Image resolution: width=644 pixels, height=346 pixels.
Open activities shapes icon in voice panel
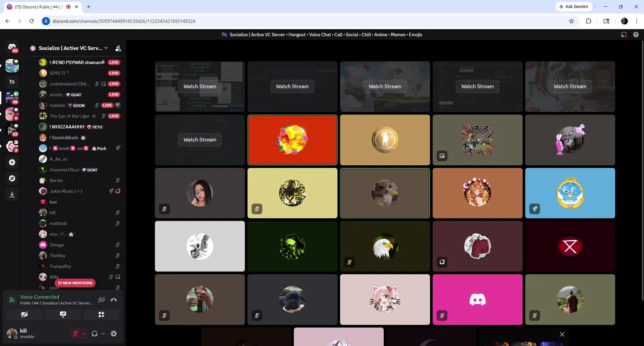101,314
